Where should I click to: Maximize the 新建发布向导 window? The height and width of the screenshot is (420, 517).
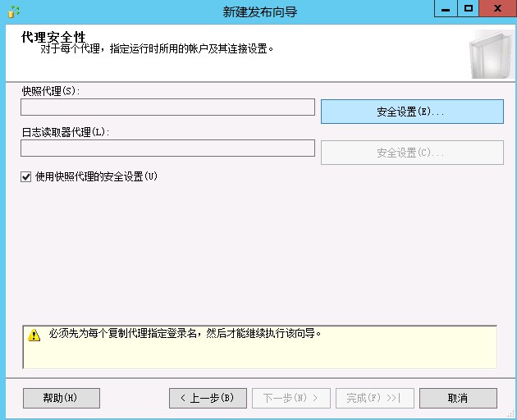pos(469,10)
